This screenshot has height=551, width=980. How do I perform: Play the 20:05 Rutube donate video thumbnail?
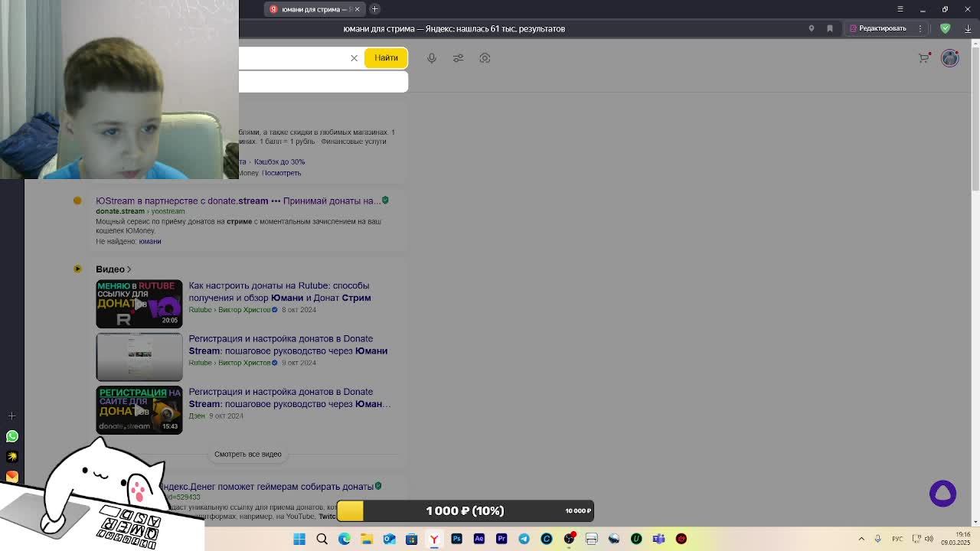139,304
